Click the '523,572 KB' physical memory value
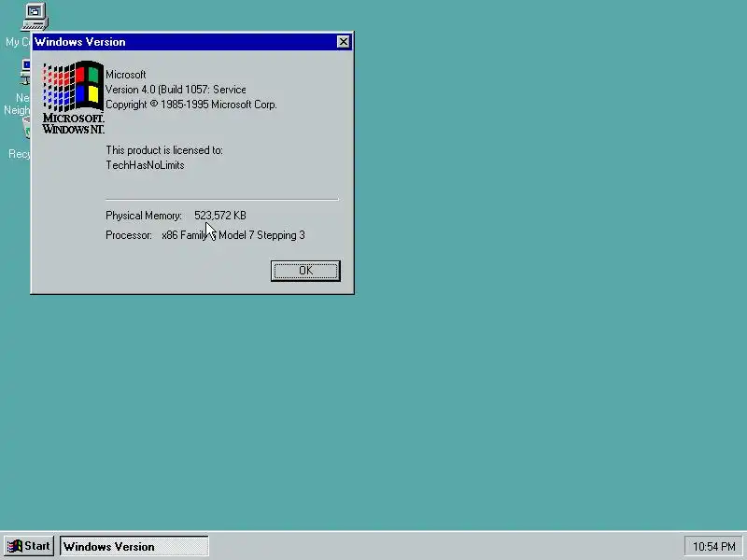The image size is (747, 560). pyautogui.click(x=220, y=216)
